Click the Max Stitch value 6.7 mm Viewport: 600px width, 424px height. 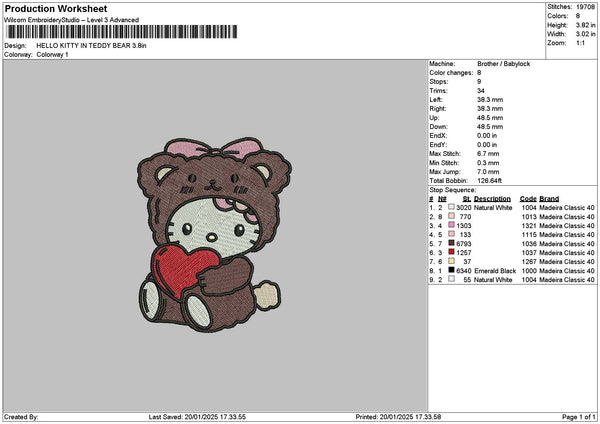(x=488, y=154)
